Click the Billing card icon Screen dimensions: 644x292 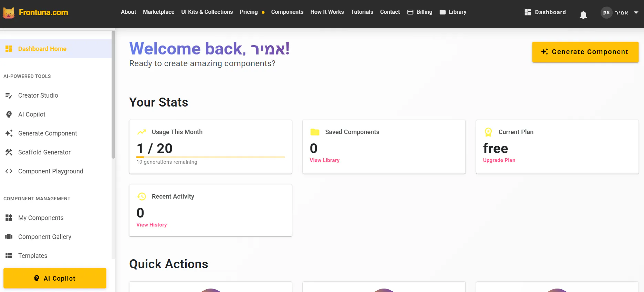tap(410, 12)
